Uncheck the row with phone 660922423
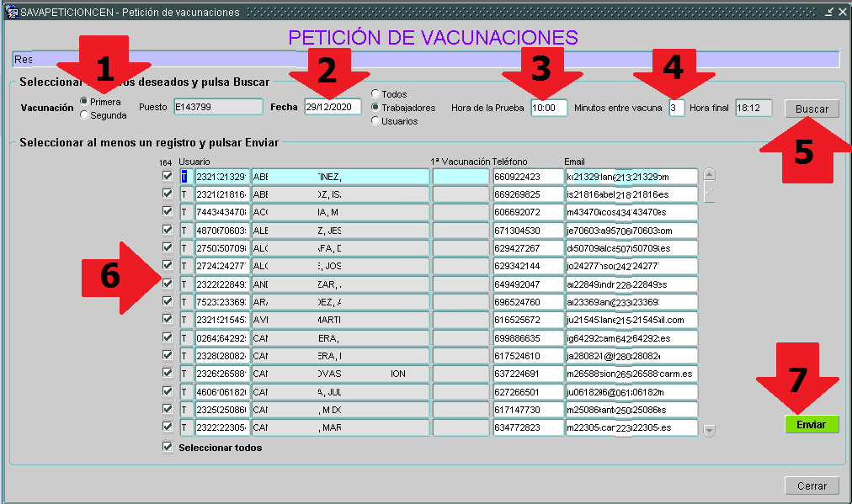 tap(167, 176)
